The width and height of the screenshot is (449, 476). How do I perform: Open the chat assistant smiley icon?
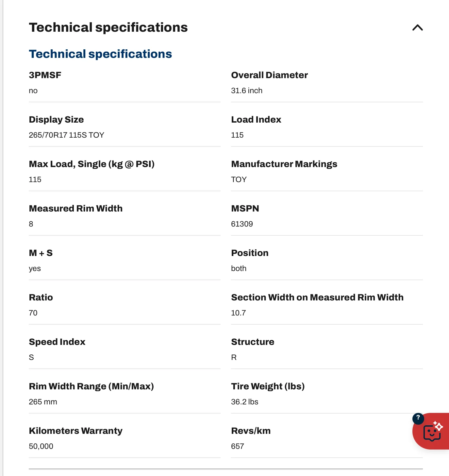point(432,433)
